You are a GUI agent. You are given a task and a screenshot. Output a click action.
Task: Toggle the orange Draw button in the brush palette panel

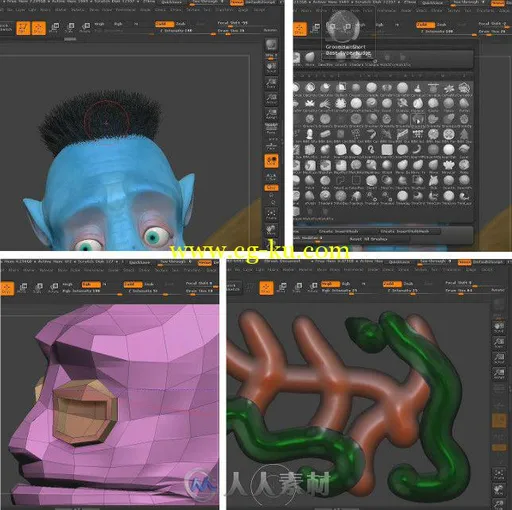300,29
